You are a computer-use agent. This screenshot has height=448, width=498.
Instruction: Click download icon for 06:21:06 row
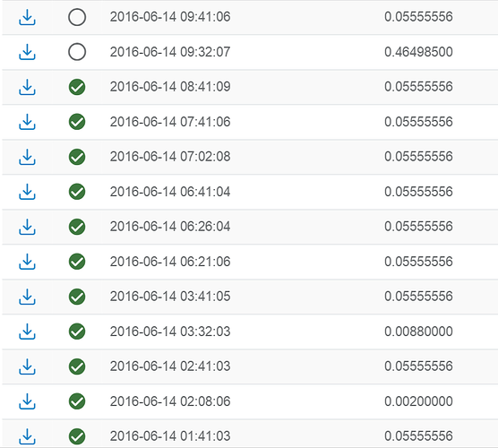coord(27,262)
